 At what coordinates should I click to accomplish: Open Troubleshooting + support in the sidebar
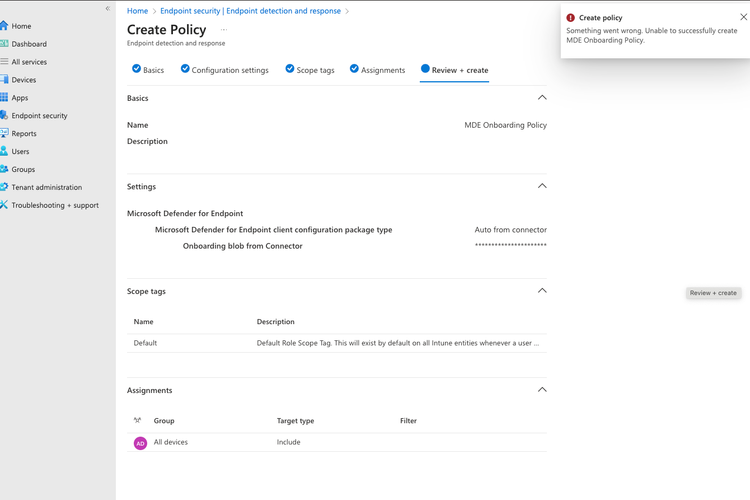55,205
